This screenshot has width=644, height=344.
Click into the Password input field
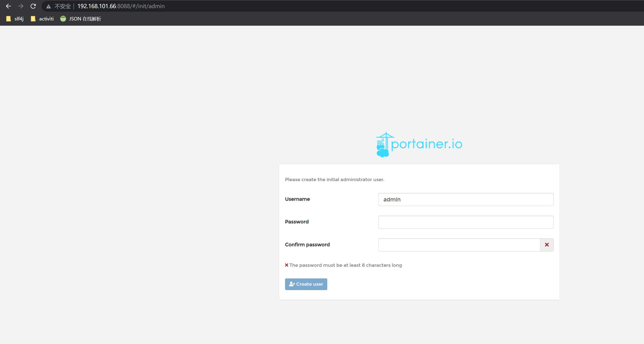pos(465,222)
